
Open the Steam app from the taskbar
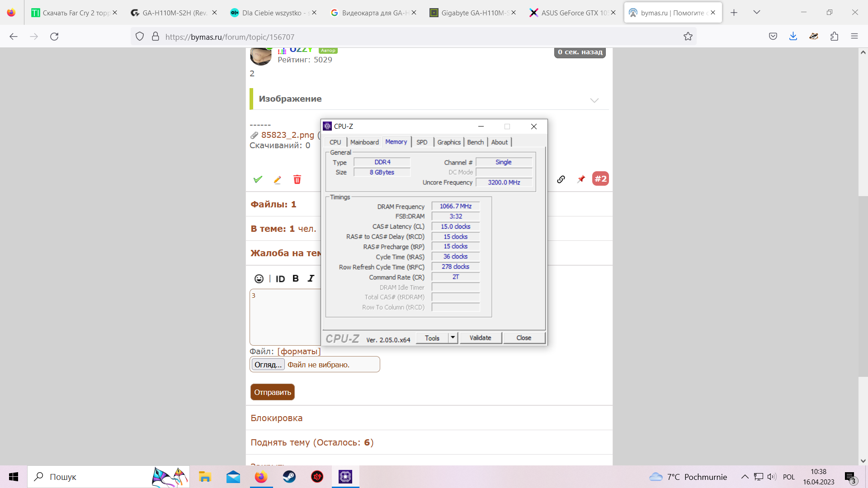click(289, 477)
